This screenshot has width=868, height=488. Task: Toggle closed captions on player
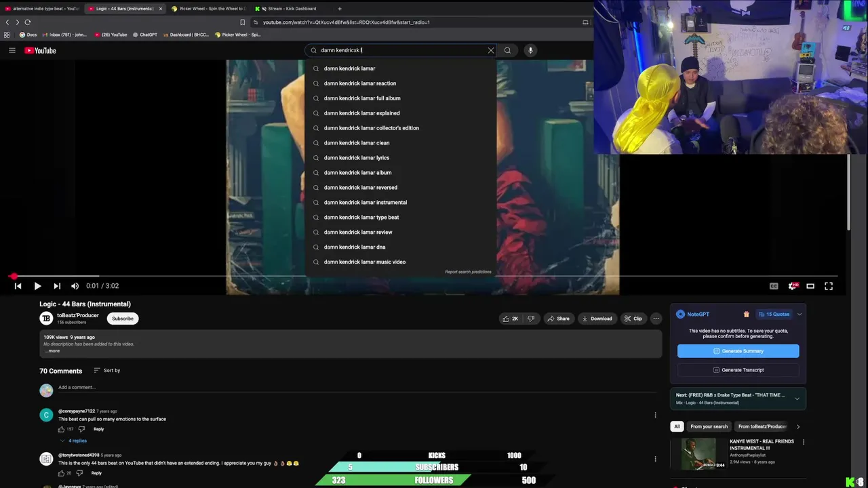click(774, 286)
